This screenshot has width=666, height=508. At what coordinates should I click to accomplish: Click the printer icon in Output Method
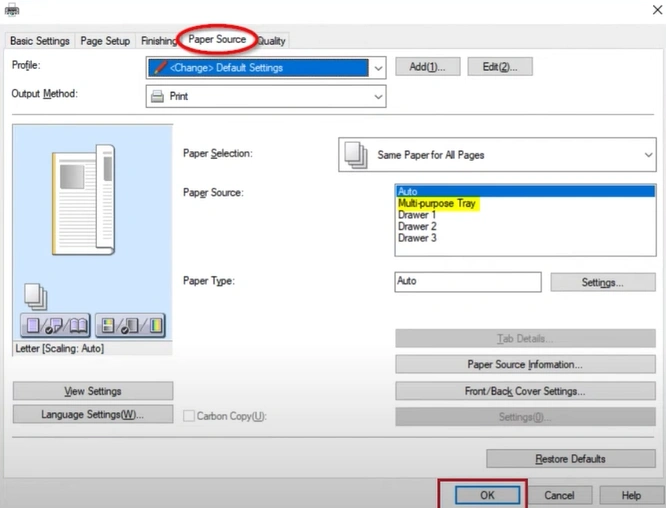click(158, 96)
